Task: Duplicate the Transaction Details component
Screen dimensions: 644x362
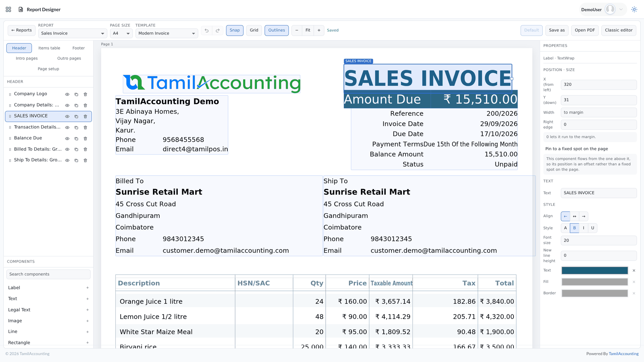Action: [76, 128]
